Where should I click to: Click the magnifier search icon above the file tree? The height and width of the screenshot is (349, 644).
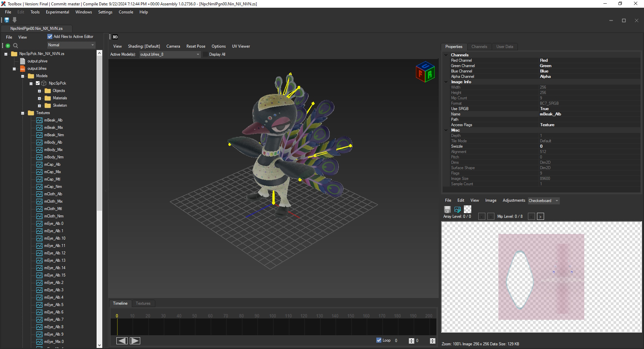point(15,46)
